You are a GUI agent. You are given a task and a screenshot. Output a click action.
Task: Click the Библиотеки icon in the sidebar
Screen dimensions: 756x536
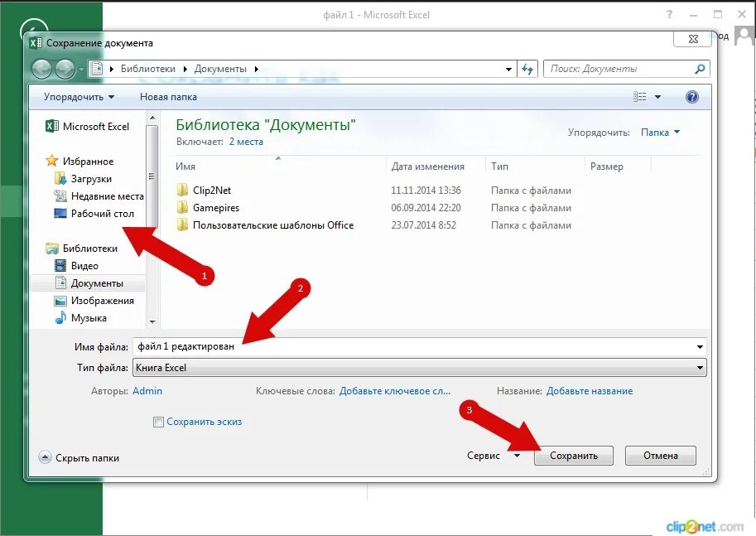point(51,249)
